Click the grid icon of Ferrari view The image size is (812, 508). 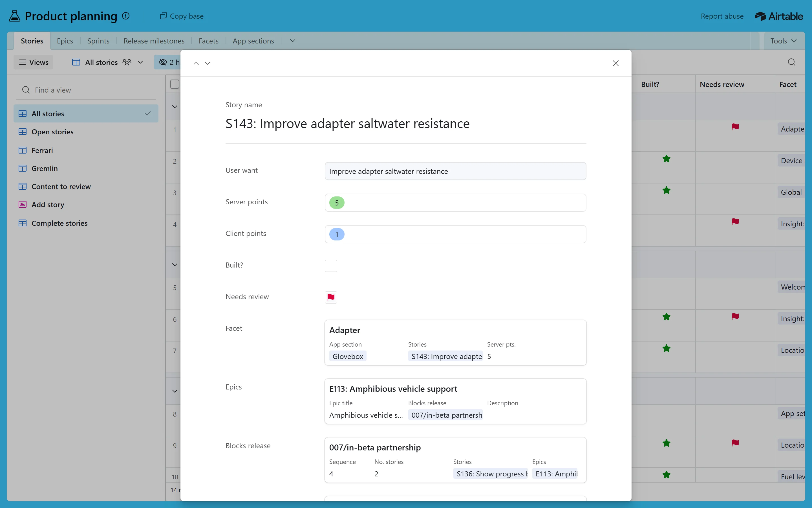(23, 150)
